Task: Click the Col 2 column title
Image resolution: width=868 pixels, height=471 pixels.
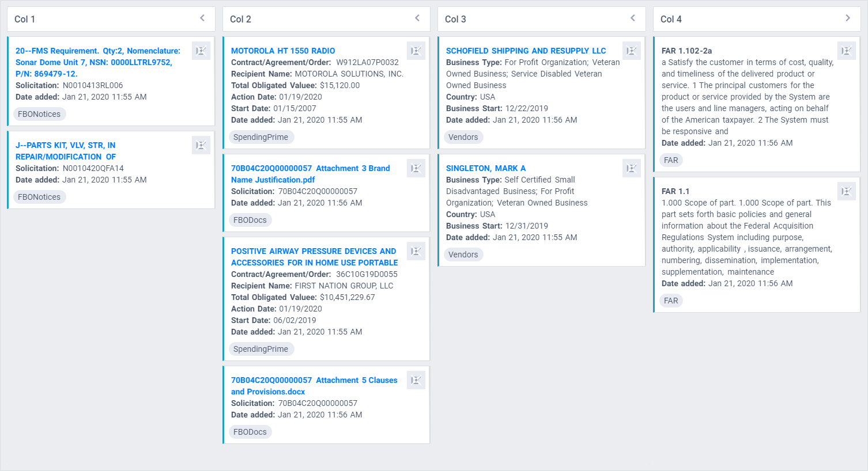Action: tap(240, 19)
